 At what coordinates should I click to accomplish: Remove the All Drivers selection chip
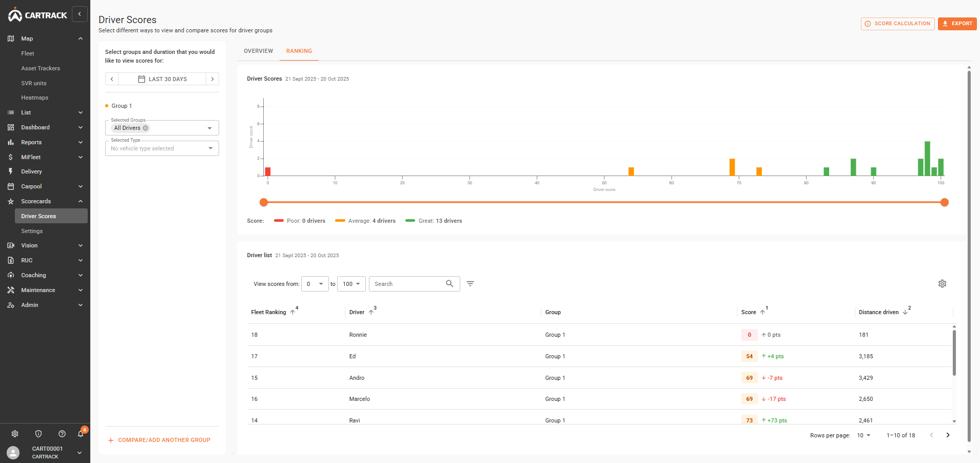145,128
